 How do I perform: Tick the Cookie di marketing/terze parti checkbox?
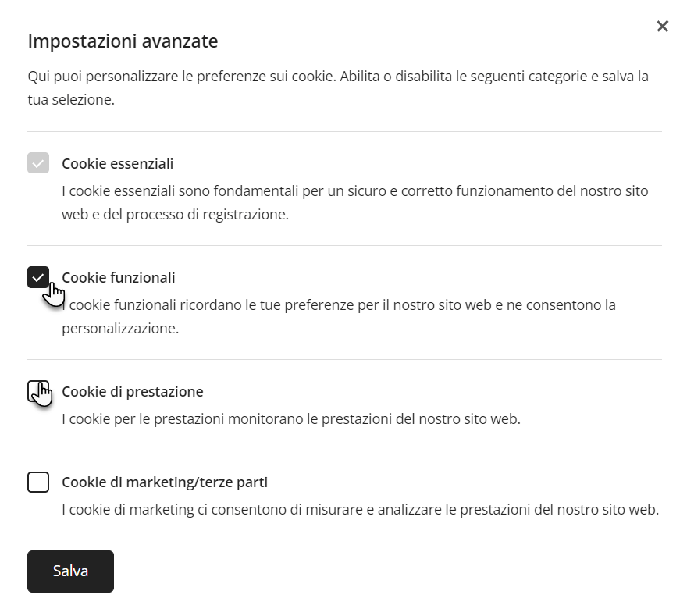[x=38, y=482]
